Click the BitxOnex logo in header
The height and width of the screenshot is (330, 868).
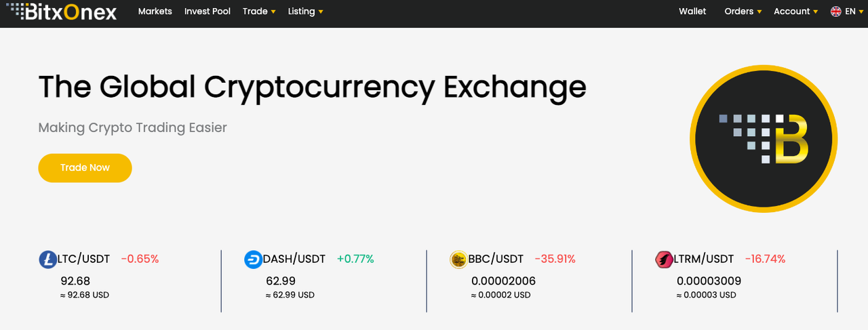click(61, 12)
